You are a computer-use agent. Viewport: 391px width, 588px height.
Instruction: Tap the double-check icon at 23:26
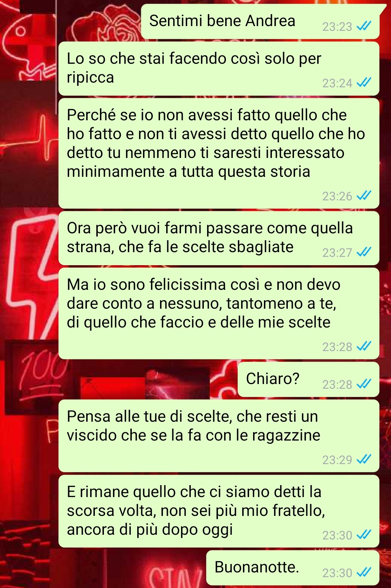364,196
